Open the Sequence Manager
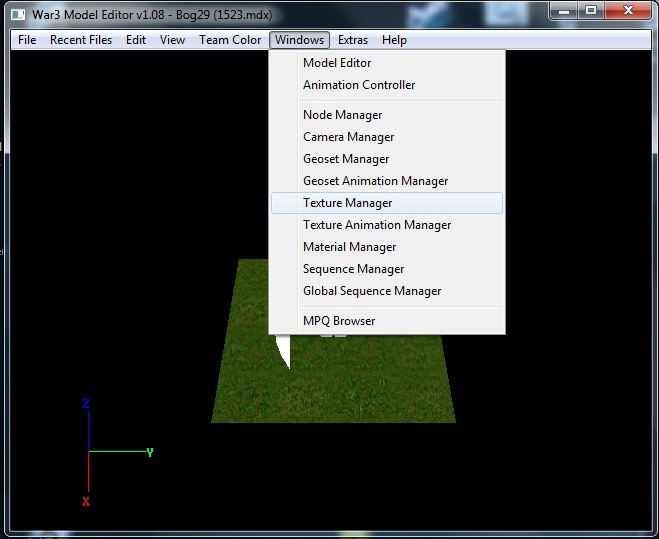Screen dimensions: 659x539 click(387, 269)
